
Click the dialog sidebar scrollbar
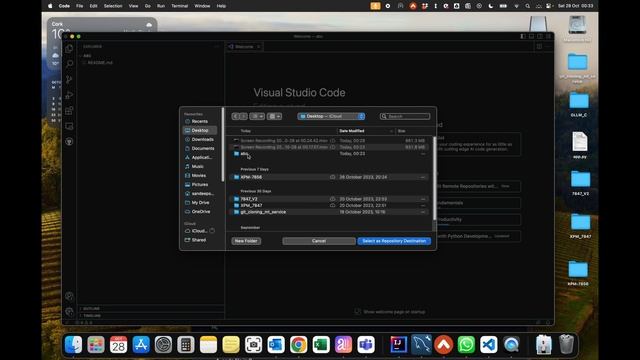tap(223, 145)
